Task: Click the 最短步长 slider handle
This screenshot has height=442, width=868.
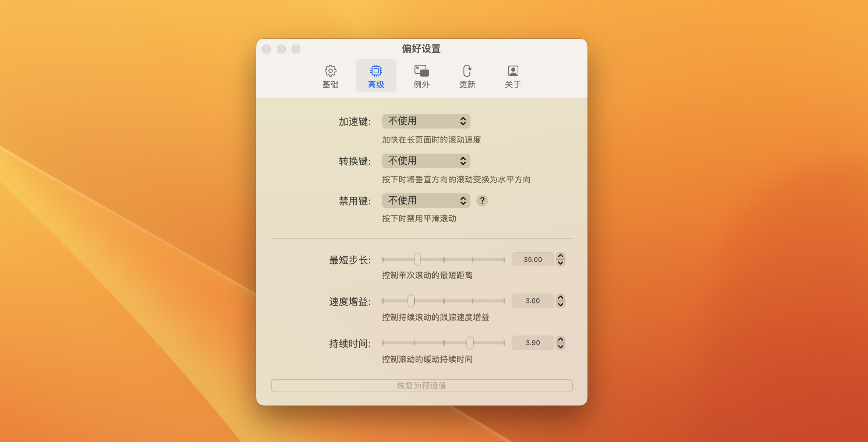Action: tap(417, 259)
